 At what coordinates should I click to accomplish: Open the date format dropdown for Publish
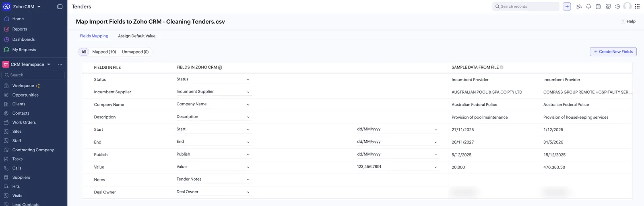(x=398, y=154)
